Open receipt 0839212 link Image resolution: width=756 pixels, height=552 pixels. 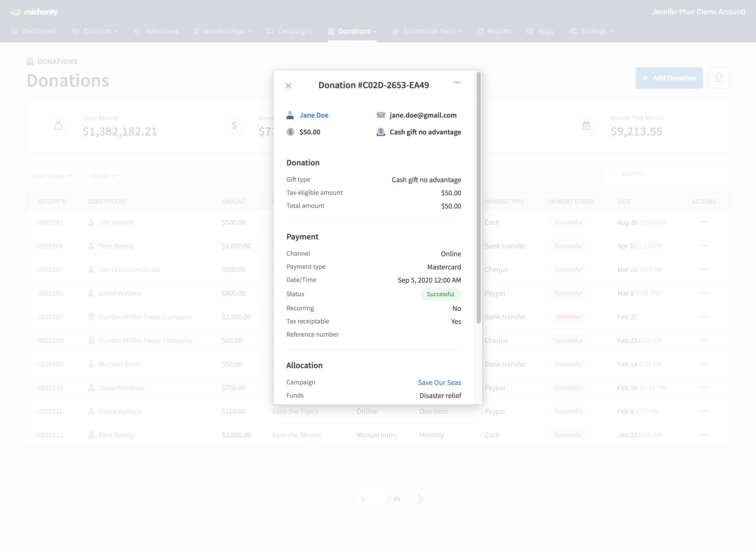click(50, 435)
